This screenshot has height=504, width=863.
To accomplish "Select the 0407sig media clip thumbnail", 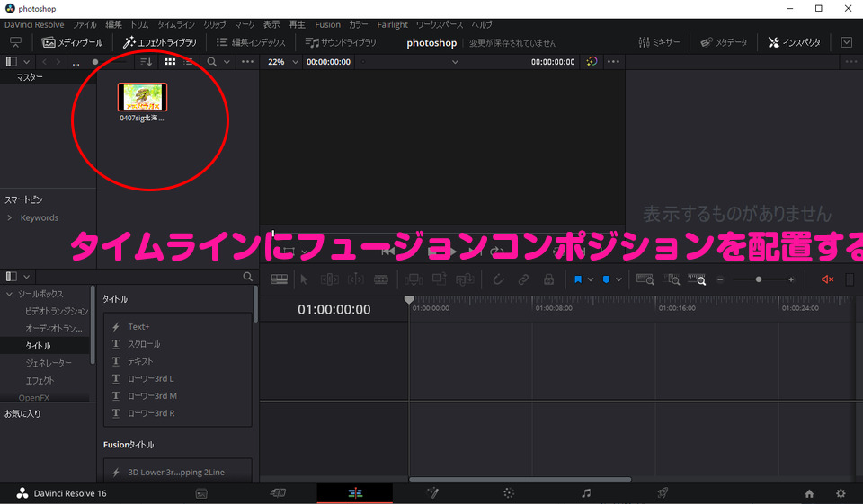I will coord(142,97).
